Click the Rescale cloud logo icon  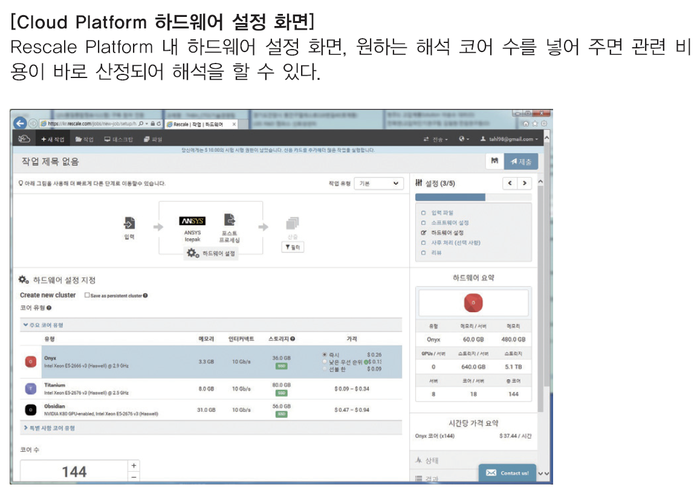click(24, 139)
